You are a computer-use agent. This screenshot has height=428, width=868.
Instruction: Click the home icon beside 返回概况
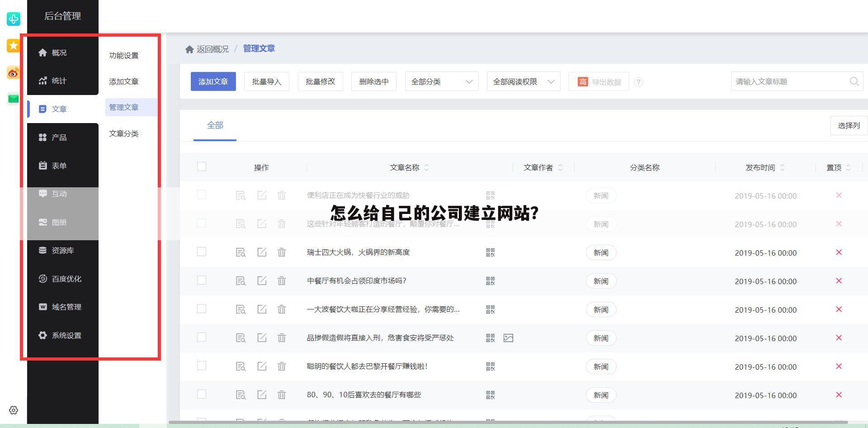(189, 49)
